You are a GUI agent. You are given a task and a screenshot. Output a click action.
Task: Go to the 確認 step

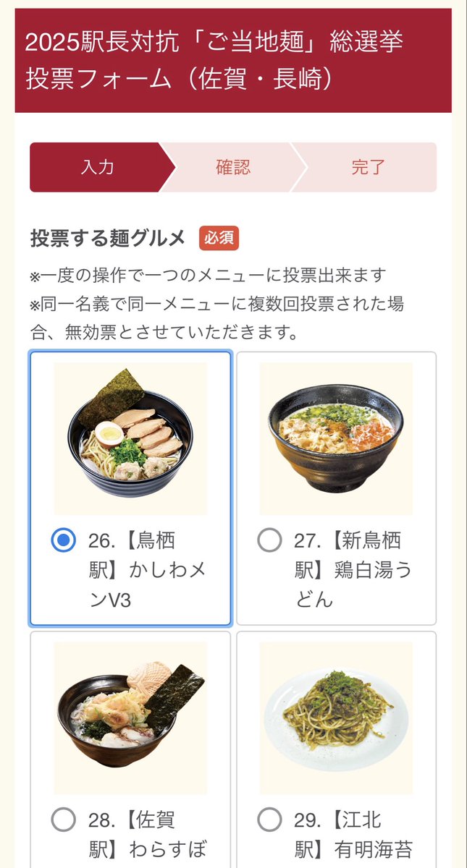233,168
